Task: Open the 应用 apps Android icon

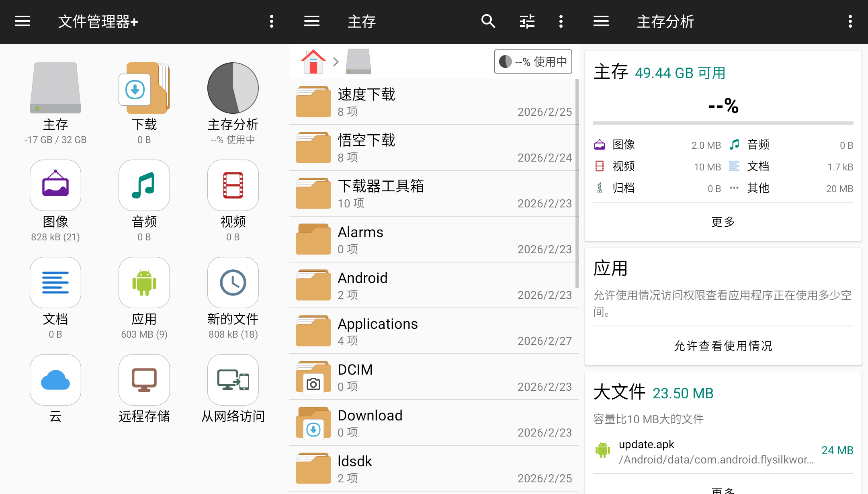Action: coord(144,283)
